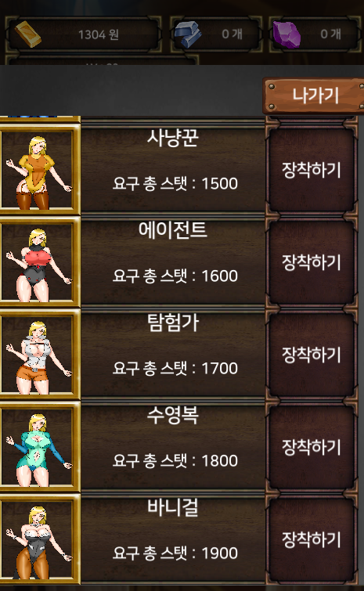Click the 요구 총 스탯 : 1600 requirement text
This screenshot has width=364, height=591.
tap(175, 276)
